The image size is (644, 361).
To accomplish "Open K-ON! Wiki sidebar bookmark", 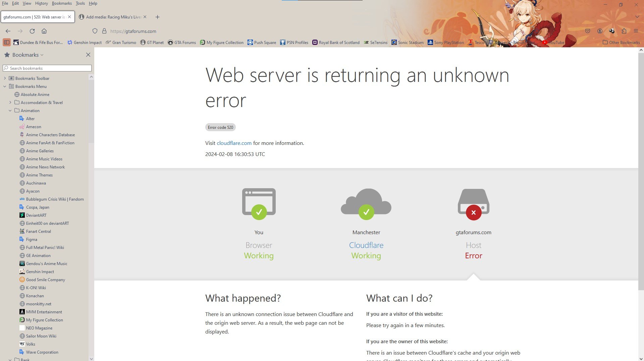I will click(x=36, y=288).
